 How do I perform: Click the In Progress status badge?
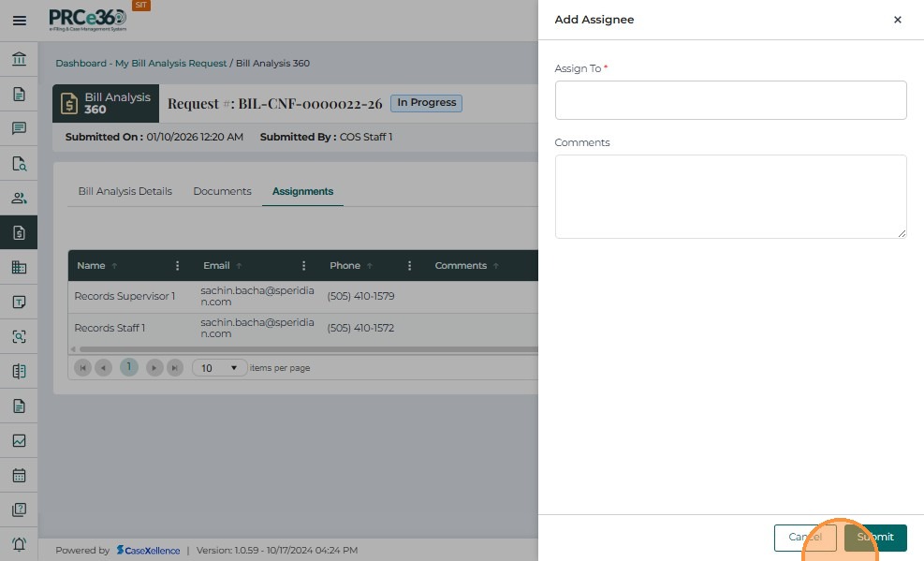[x=427, y=102]
